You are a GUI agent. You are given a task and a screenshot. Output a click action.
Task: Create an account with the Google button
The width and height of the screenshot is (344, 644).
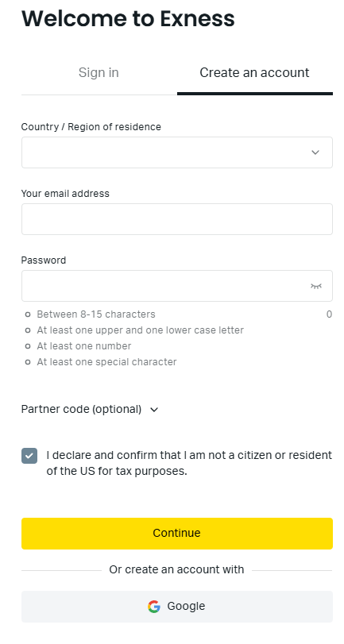click(x=176, y=607)
